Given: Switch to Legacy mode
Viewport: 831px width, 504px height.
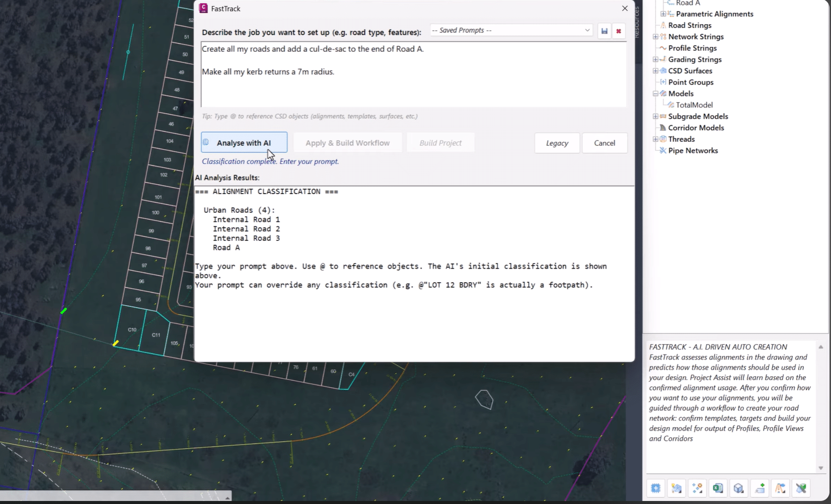Looking at the screenshot, I should [x=557, y=143].
